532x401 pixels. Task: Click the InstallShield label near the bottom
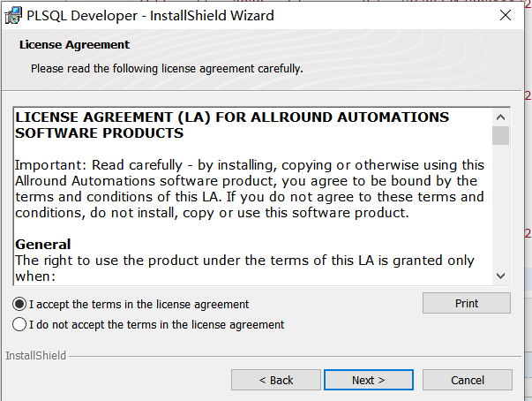coord(34,356)
